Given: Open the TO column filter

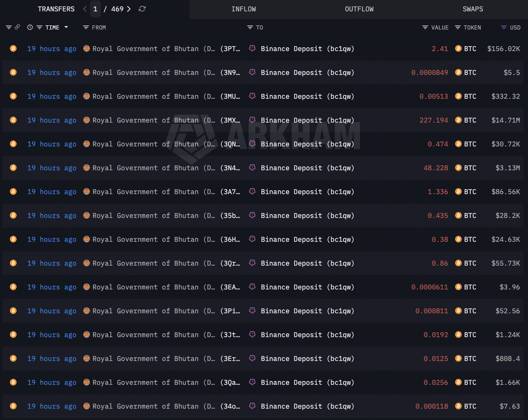Looking at the screenshot, I should pos(250,27).
